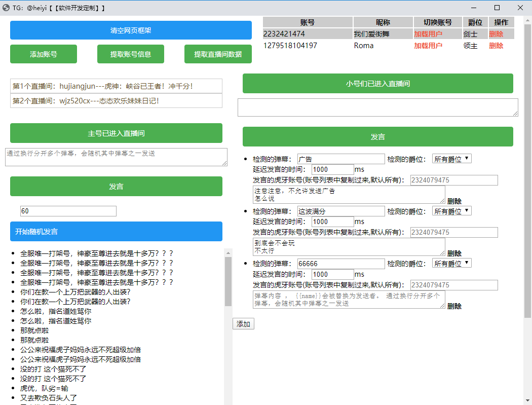Click the 开始随机发言 button
This screenshot has width=532, height=405.
coord(116,232)
